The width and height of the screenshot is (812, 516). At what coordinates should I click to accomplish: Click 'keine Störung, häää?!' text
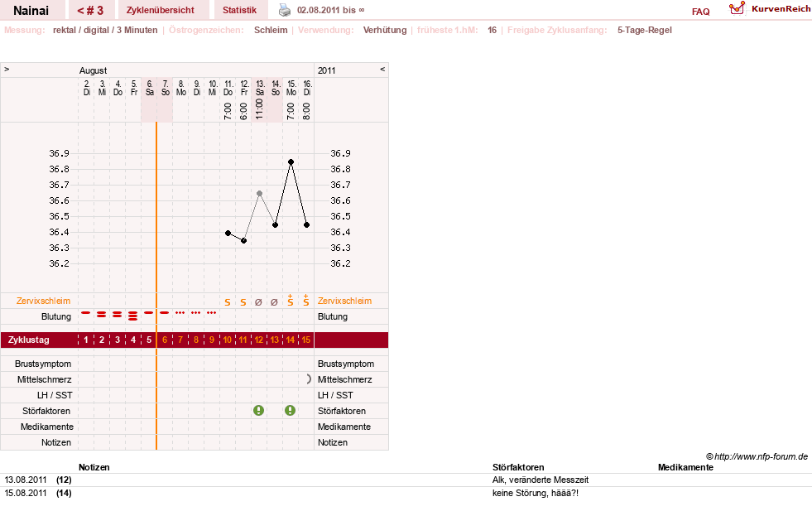coord(535,493)
